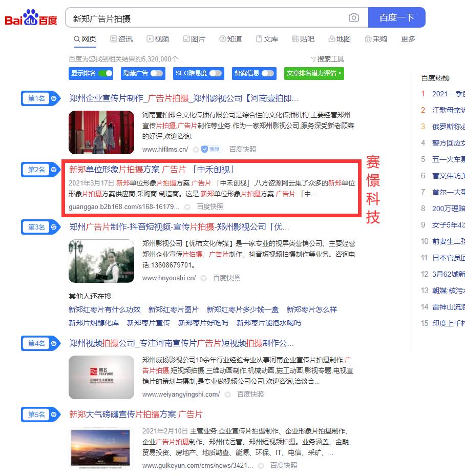Click related search 新郑红枣片多少钱一盒

243,309
